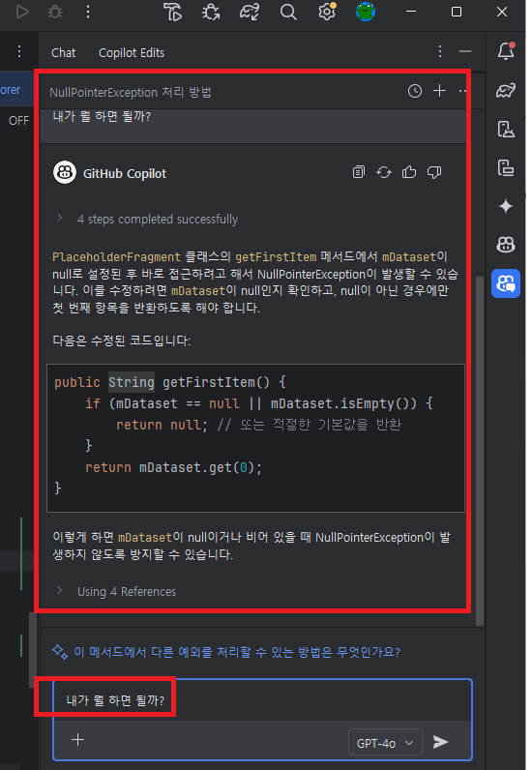This screenshot has height=770, width=532.
Task: Open left panel vertical three-dot menu
Action: coord(19,51)
